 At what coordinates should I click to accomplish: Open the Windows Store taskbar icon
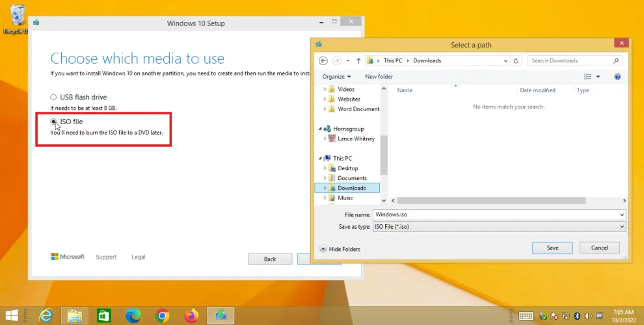coord(104,316)
